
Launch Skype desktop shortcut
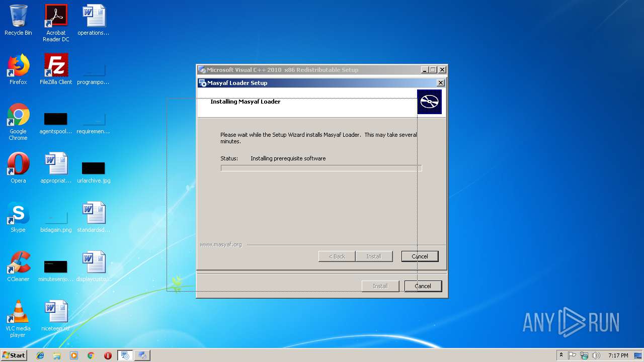point(18,217)
